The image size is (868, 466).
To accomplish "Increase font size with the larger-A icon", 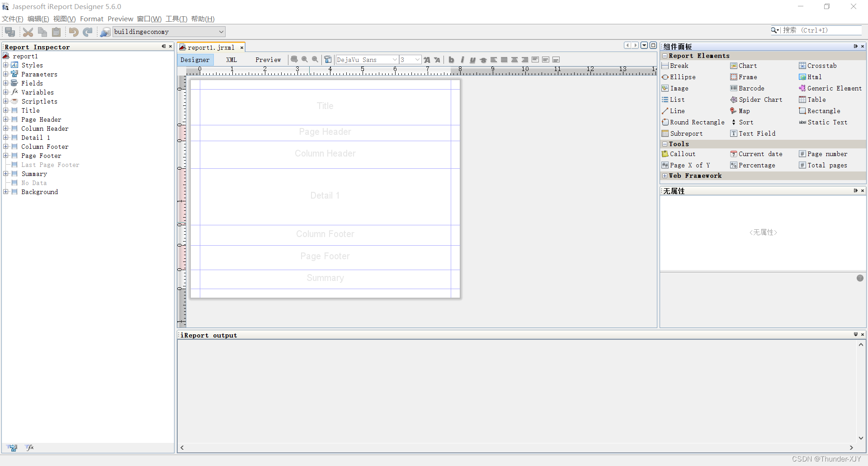I will tap(427, 60).
